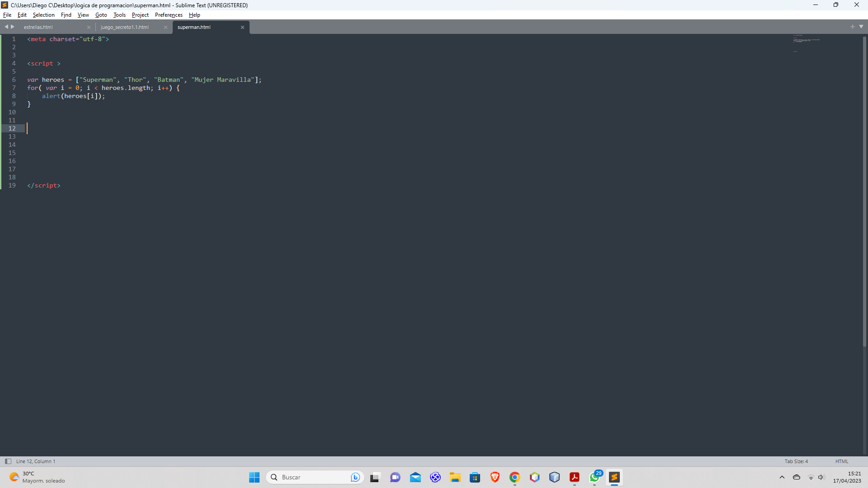Screen dimensions: 868x488
Task: Open the File menu
Action: click(7, 15)
